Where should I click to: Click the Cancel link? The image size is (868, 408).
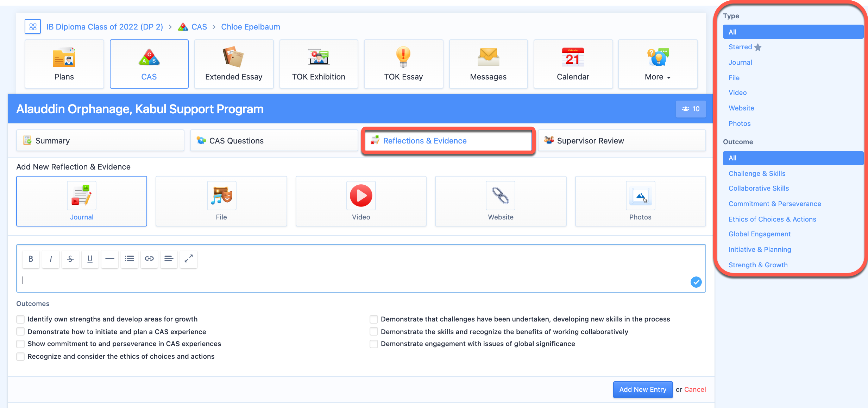pyautogui.click(x=695, y=390)
